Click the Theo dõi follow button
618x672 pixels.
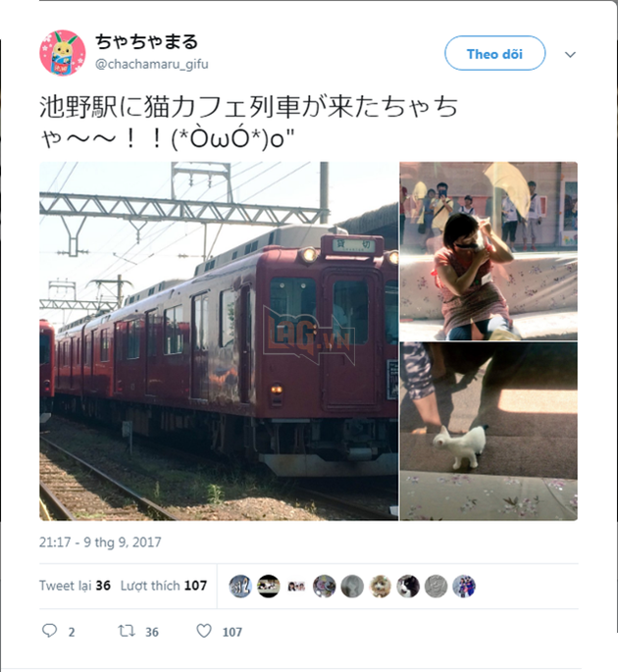495,53
